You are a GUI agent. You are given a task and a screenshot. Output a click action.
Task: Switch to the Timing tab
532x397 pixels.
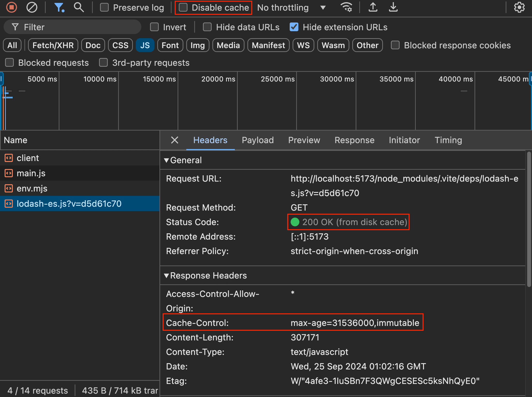pyautogui.click(x=448, y=140)
